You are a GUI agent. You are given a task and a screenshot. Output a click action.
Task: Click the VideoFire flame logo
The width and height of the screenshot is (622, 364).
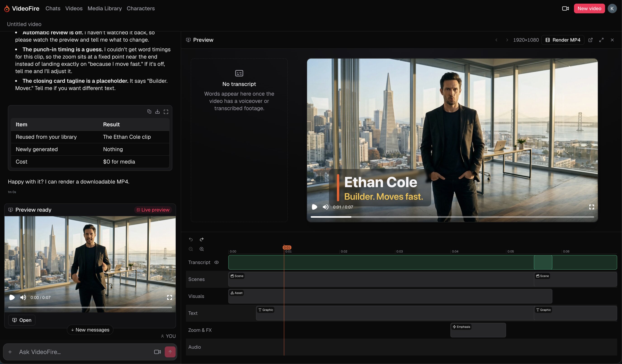[7, 9]
